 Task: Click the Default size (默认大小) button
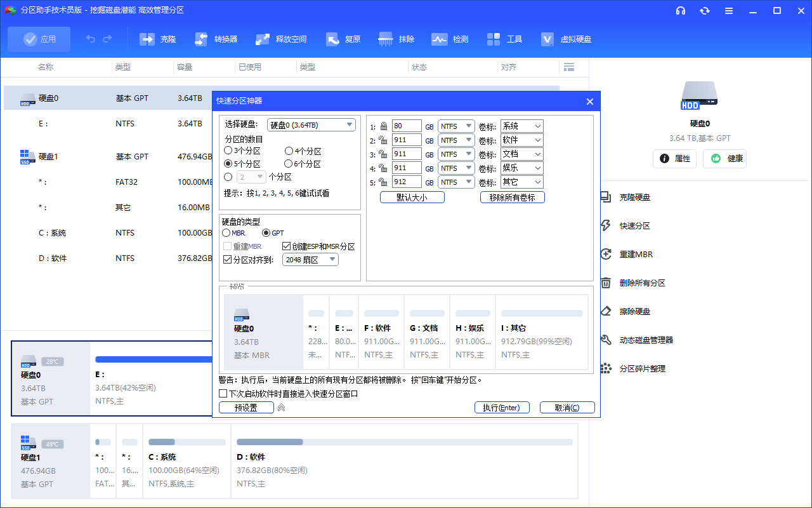coord(412,197)
